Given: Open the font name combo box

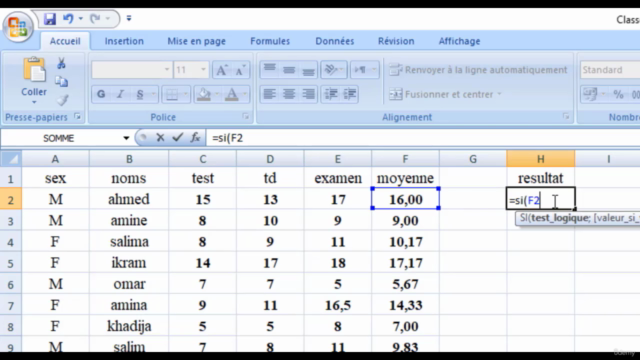Looking at the screenshot, I should point(131,70).
